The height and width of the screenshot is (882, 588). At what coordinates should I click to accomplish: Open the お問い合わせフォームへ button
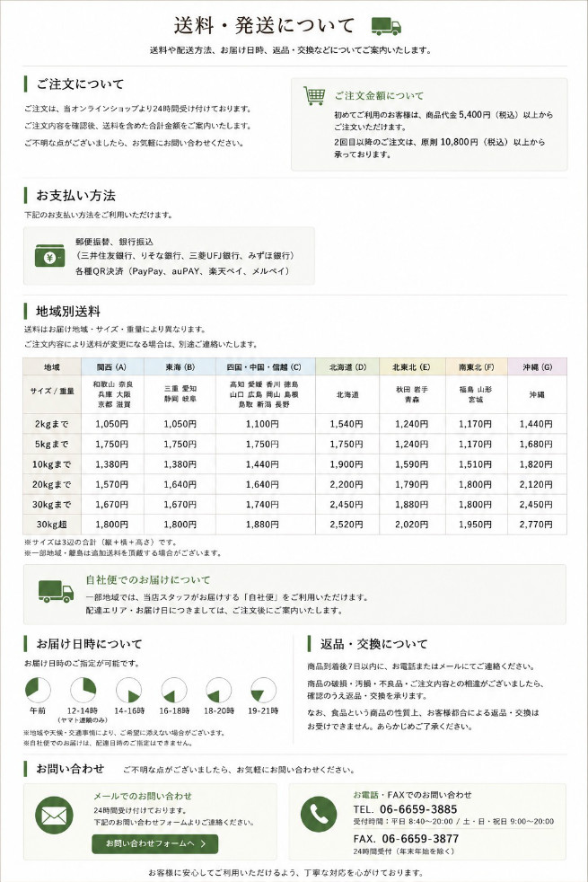click(x=155, y=843)
